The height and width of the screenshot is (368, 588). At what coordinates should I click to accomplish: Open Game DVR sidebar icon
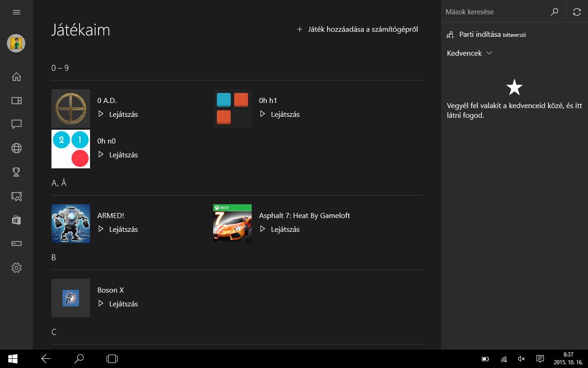[17, 196]
